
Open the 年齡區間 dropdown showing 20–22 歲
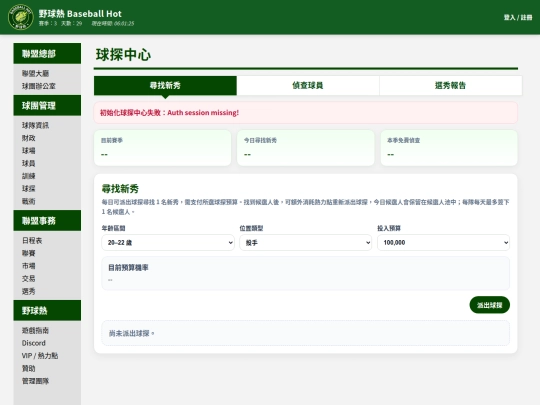(168, 243)
